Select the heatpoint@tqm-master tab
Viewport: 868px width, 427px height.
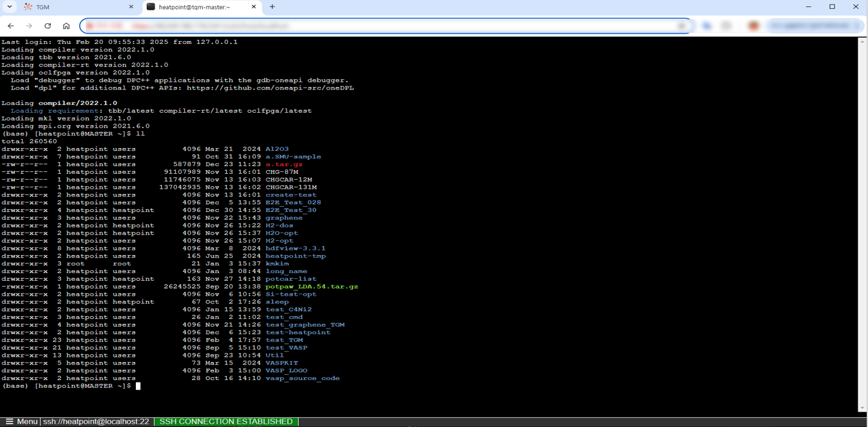pos(196,7)
